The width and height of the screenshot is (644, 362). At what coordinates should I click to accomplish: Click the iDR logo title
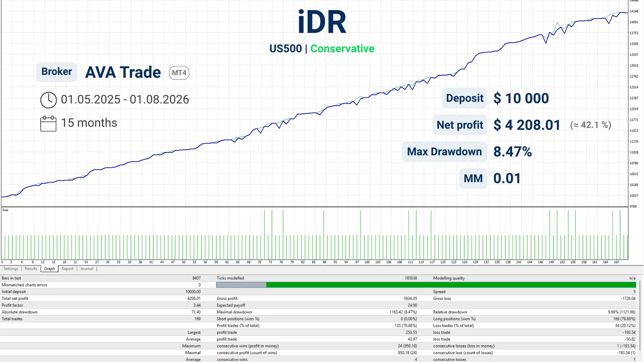click(x=322, y=22)
